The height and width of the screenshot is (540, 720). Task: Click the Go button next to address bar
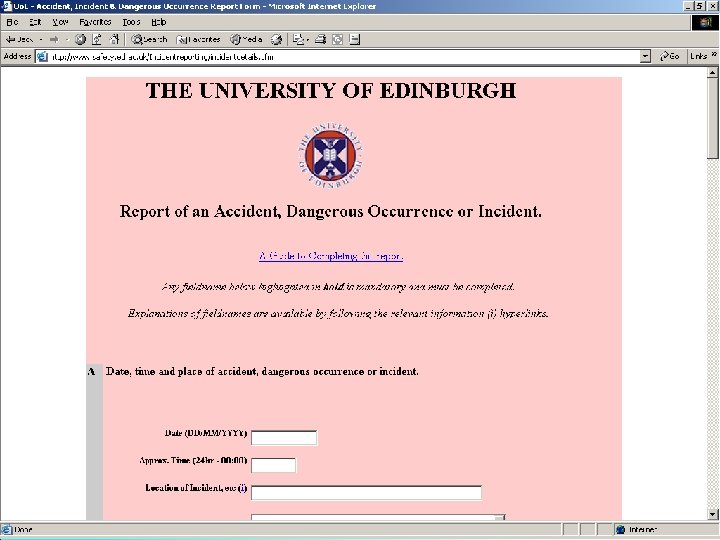(x=669, y=56)
